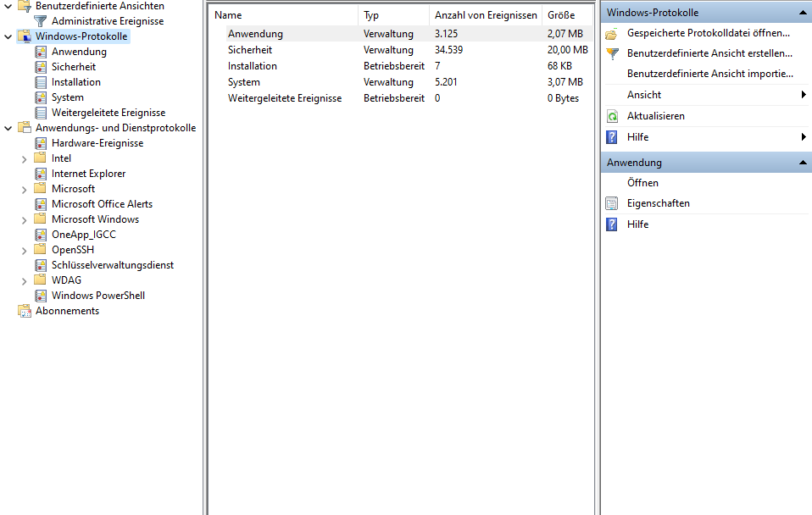Select Weitergeleitete Ereignisse in the tree
Image resolution: width=812 pixels, height=515 pixels.
108,113
